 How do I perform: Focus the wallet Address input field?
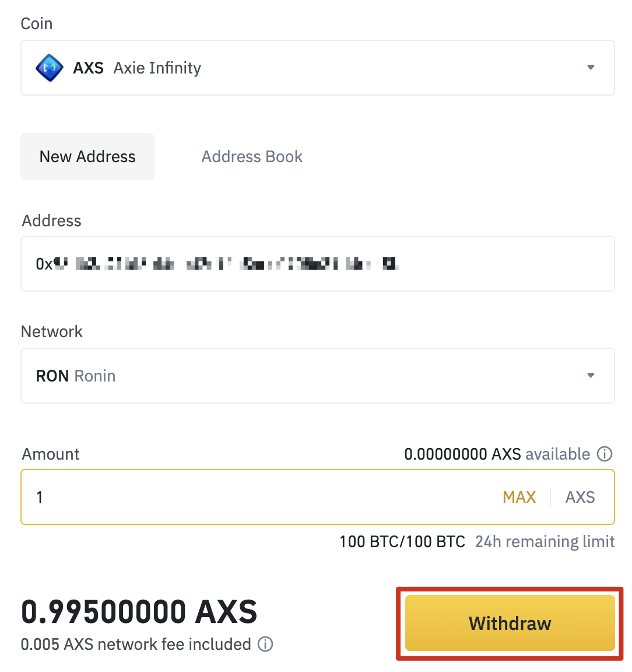pyautogui.click(x=318, y=264)
